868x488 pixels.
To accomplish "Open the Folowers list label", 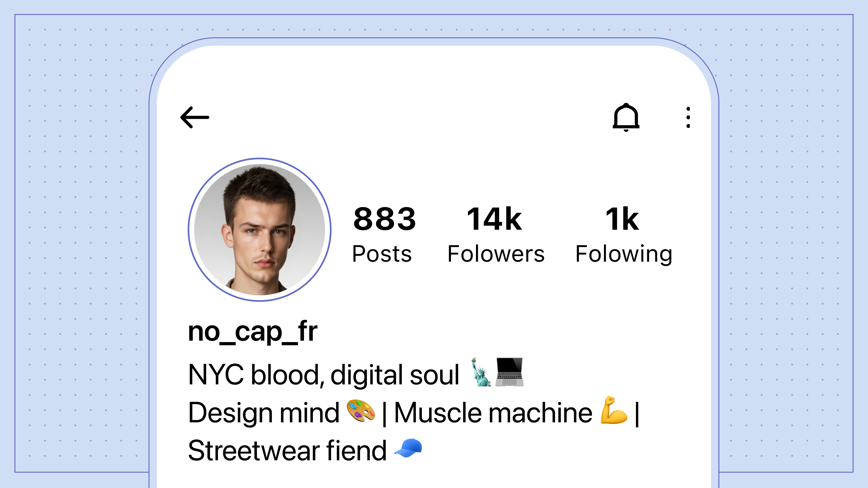I will coord(496,254).
